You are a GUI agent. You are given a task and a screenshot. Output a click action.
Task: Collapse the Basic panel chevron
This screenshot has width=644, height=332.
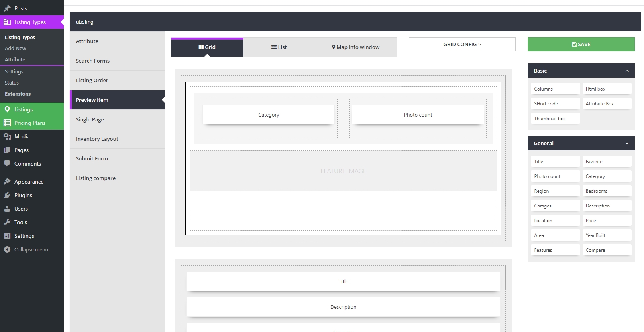[x=627, y=71]
